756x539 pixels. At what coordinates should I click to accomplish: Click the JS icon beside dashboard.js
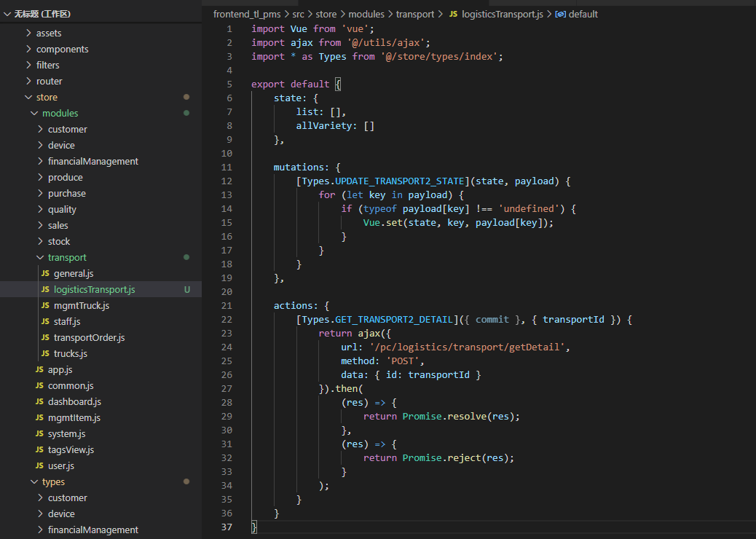(x=40, y=401)
